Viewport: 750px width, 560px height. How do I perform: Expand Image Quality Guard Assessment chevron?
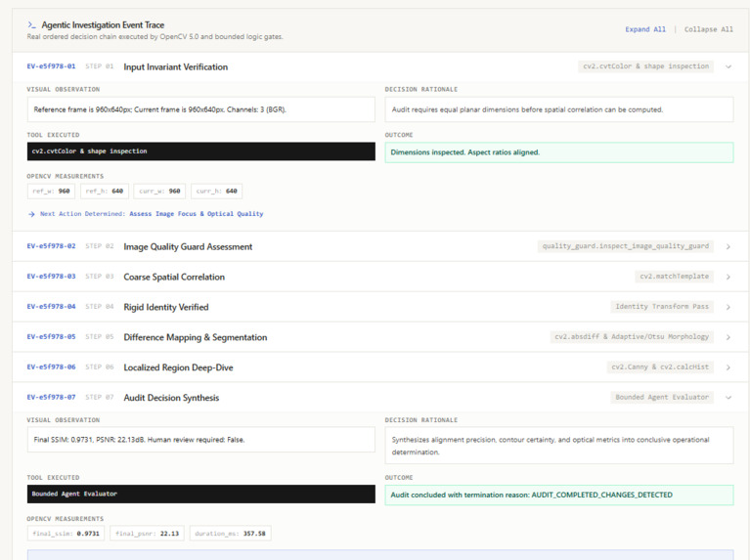(x=728, y=246)
